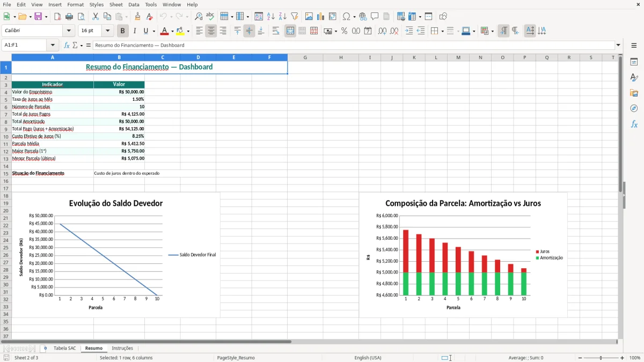
Task: Toggle Align Right
Action: pos(223,31)
